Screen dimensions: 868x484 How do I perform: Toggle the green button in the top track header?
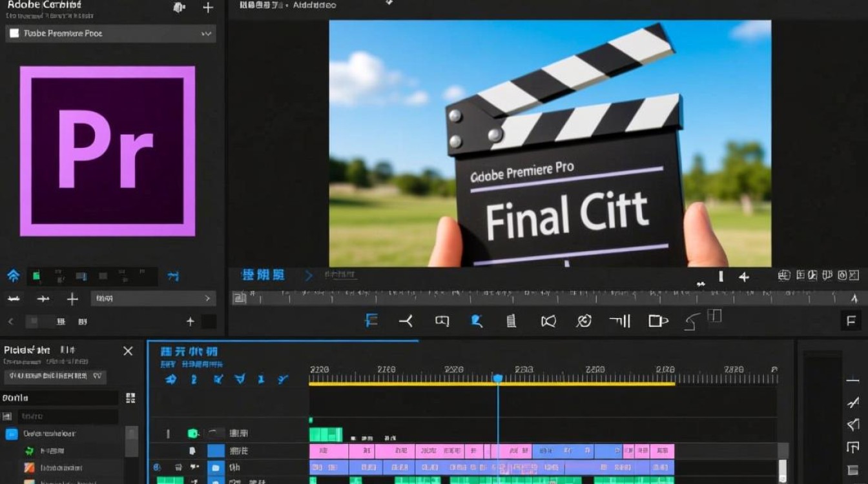pos(192,434)
